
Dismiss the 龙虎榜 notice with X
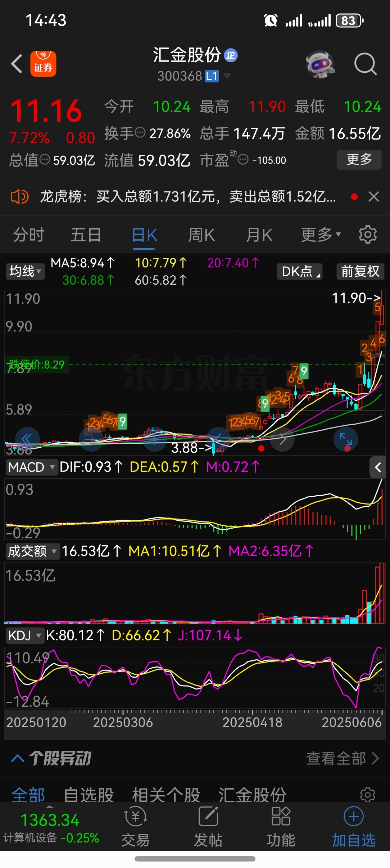coord(374,197)
